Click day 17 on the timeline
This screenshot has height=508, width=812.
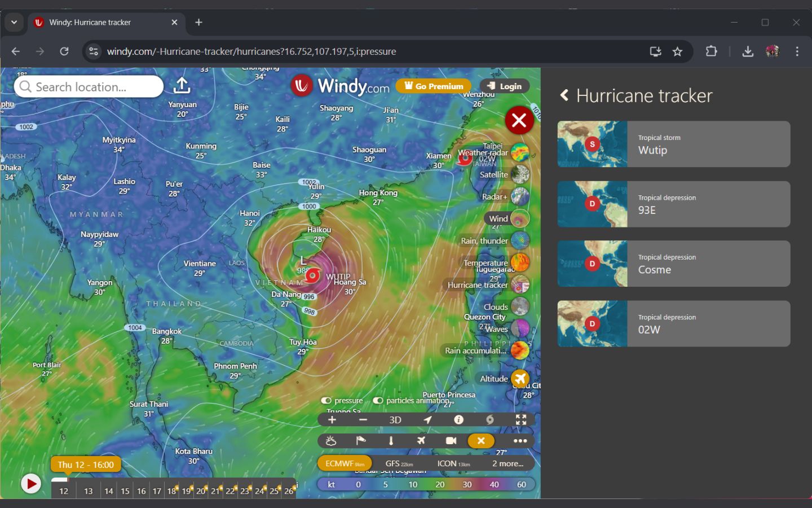click(x=157, y=491)
